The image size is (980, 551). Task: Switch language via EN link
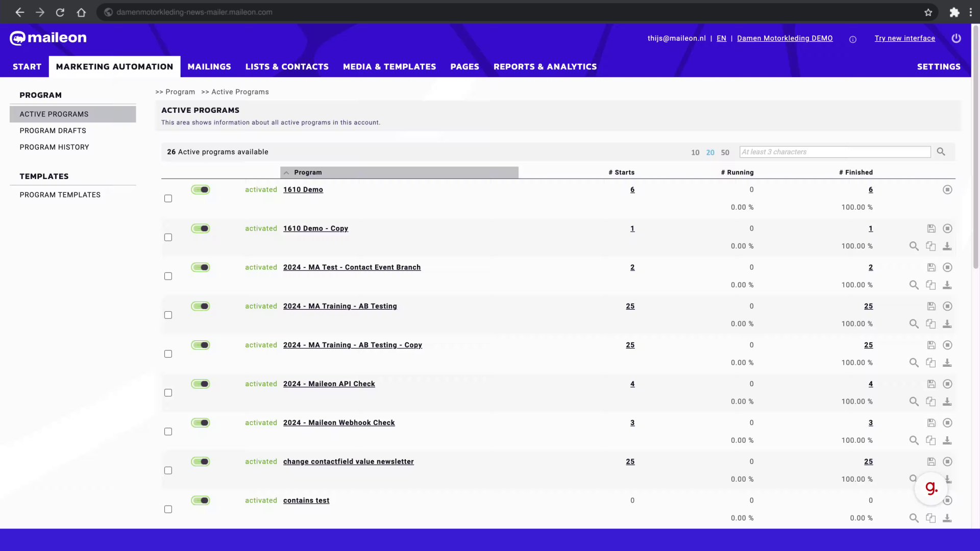point(721,38)
